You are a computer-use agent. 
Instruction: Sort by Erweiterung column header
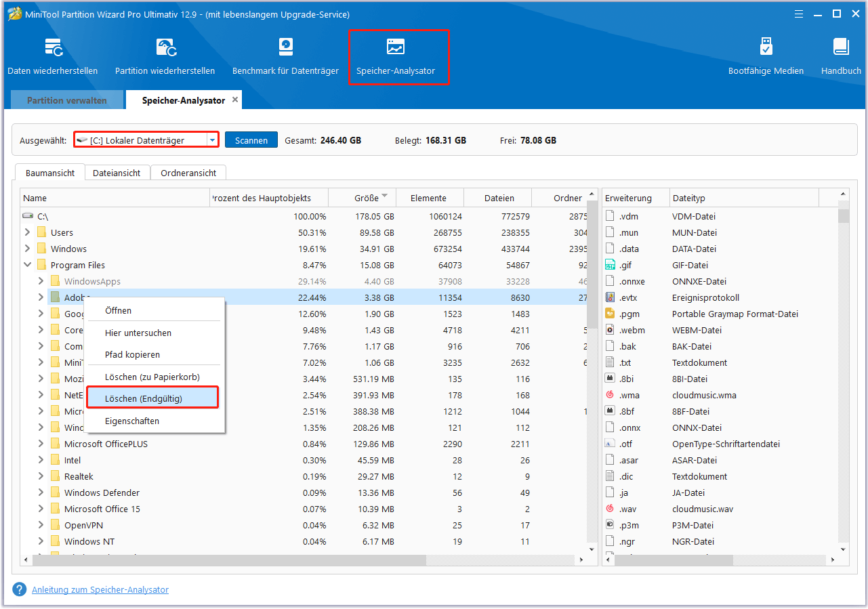(x=636, y=198)
